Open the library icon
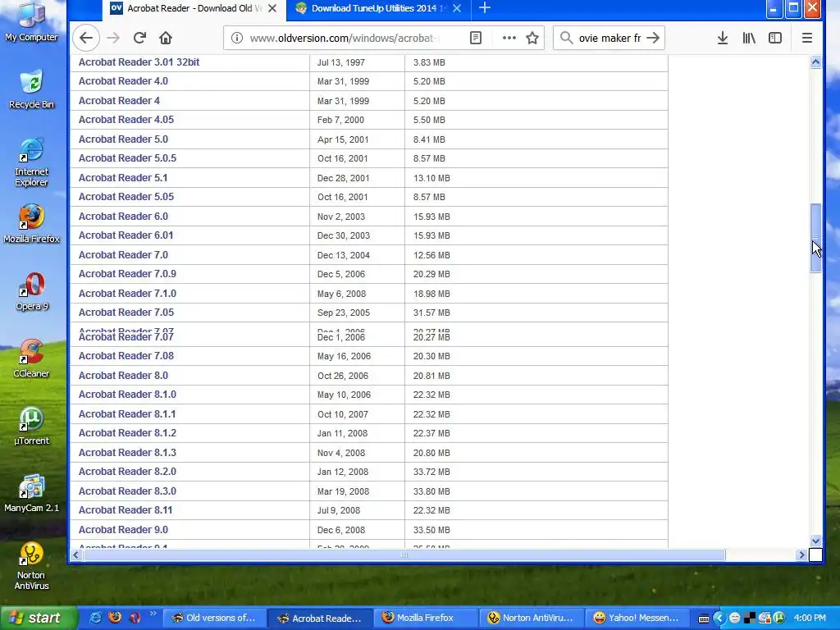The width and height of the screenshot is (840, 630). 748,38
